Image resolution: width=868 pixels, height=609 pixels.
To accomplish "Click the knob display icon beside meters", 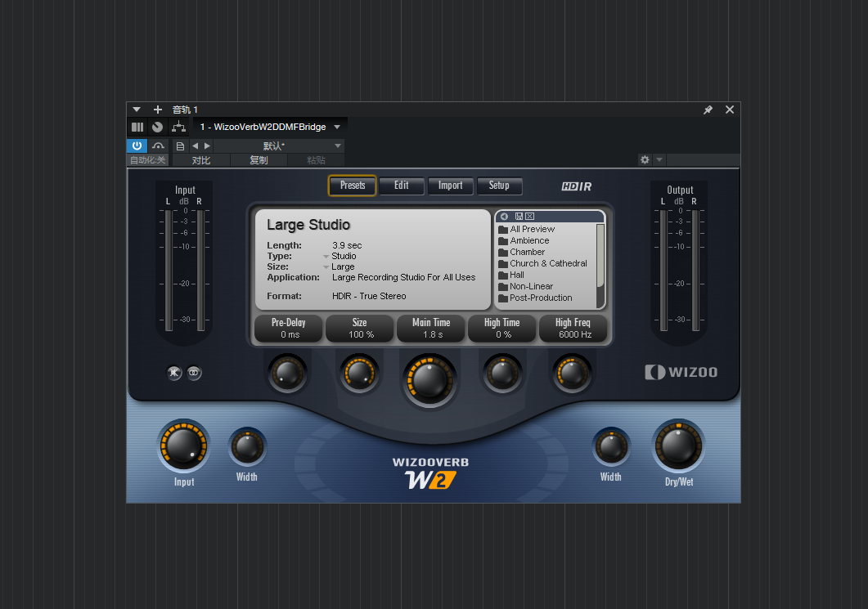I will pyautogui.click(x=157, y=127).
